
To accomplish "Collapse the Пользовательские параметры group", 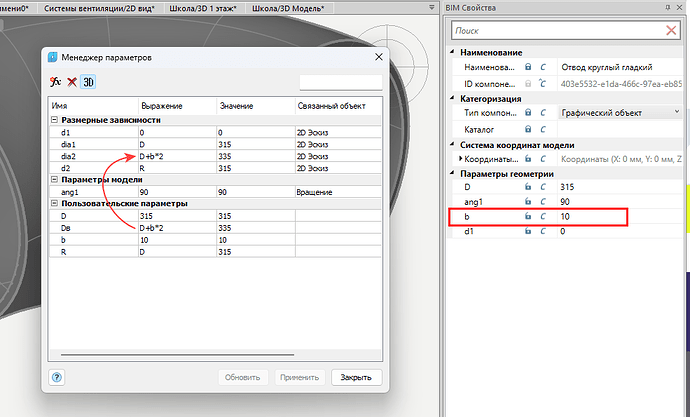I will point(53,203).
